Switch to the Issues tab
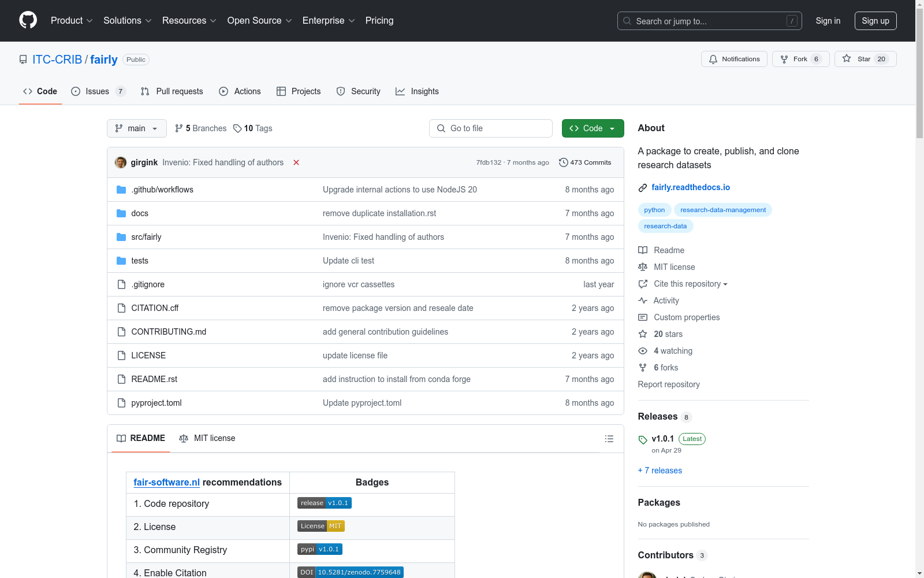 pos(98,91)
